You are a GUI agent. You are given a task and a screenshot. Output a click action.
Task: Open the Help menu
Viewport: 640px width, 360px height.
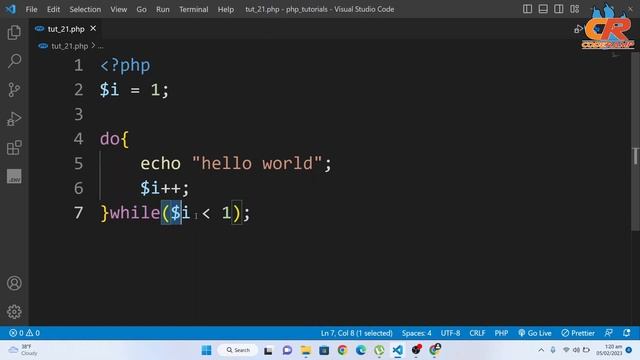pos(225,9)
